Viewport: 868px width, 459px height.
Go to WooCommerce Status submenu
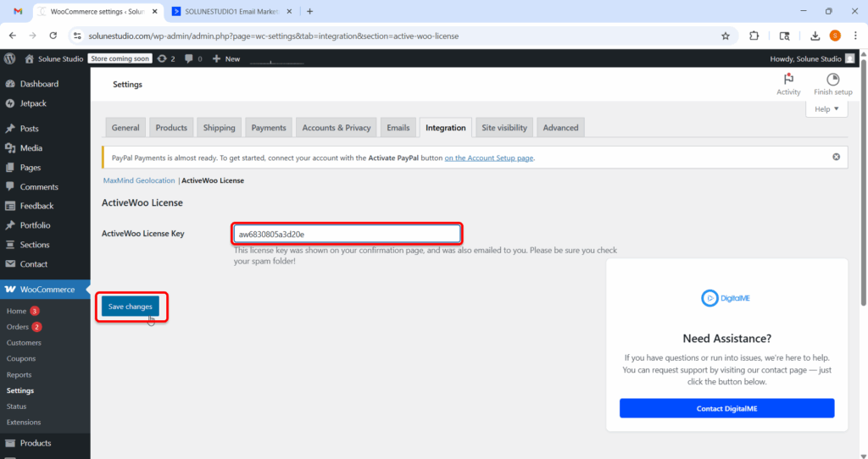[x=17, y=406]
